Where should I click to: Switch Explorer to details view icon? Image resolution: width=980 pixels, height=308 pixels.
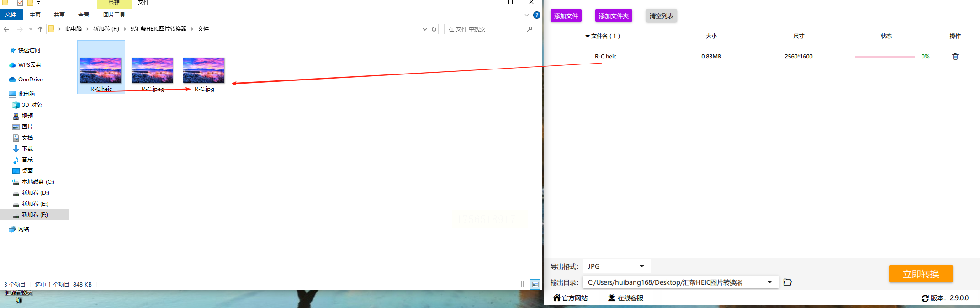point(525,284)
